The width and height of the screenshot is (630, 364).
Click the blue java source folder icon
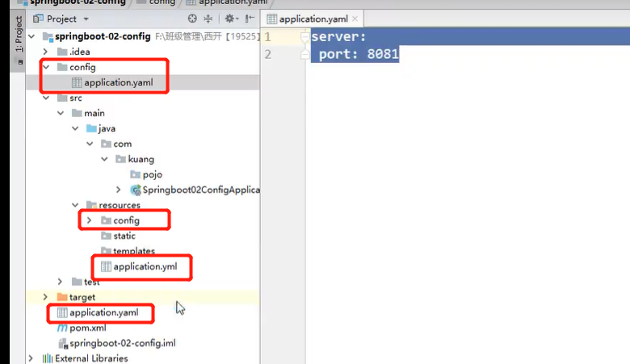click(91, 128)
